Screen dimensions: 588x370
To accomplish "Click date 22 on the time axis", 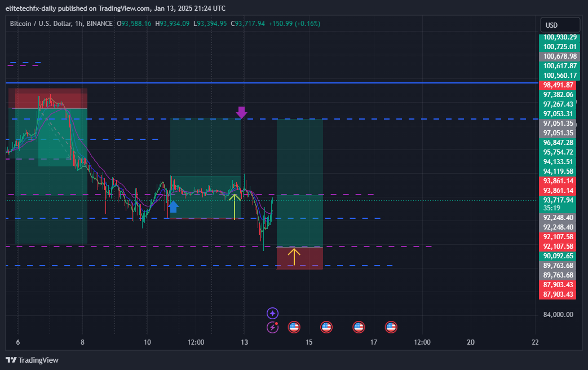I will tap(535, 342).
